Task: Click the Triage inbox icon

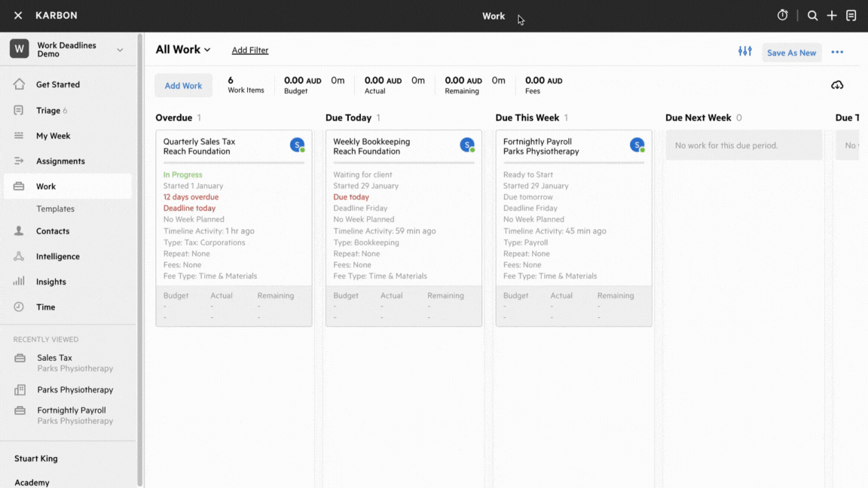Action: (x=19, y=110)
